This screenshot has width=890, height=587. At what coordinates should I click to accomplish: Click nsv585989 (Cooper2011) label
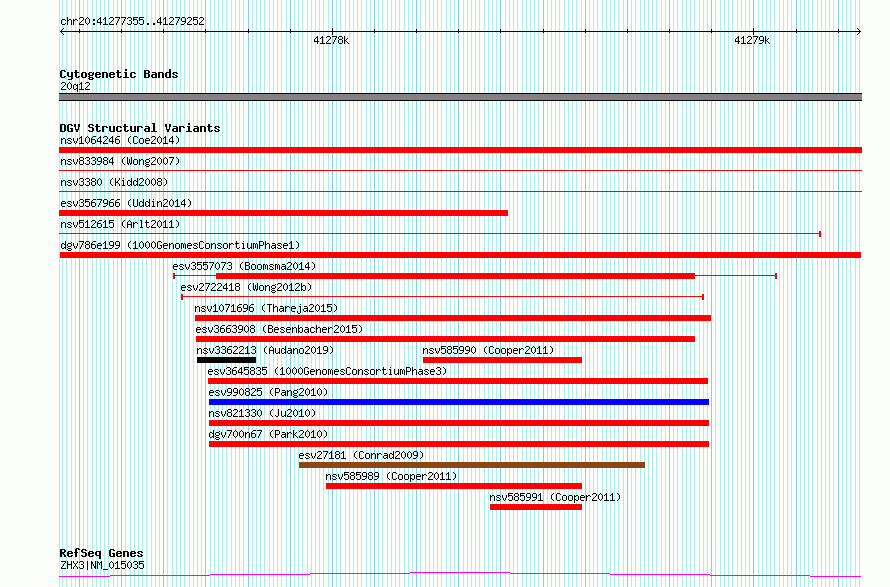pyautogui.click(x=391, y=476)
